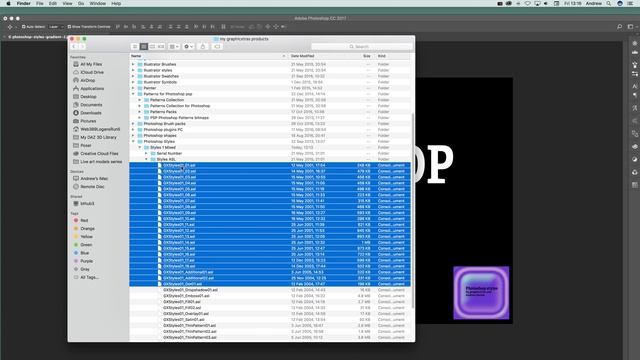This screenshot has width=640, height=360.
Task: Open Photoshop search icon in options bar
Action: pos(620,27)
